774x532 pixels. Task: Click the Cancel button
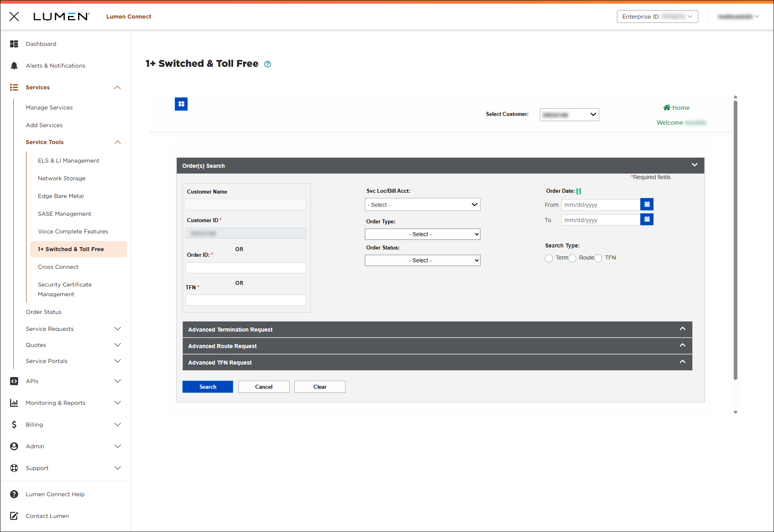point(264,387)
